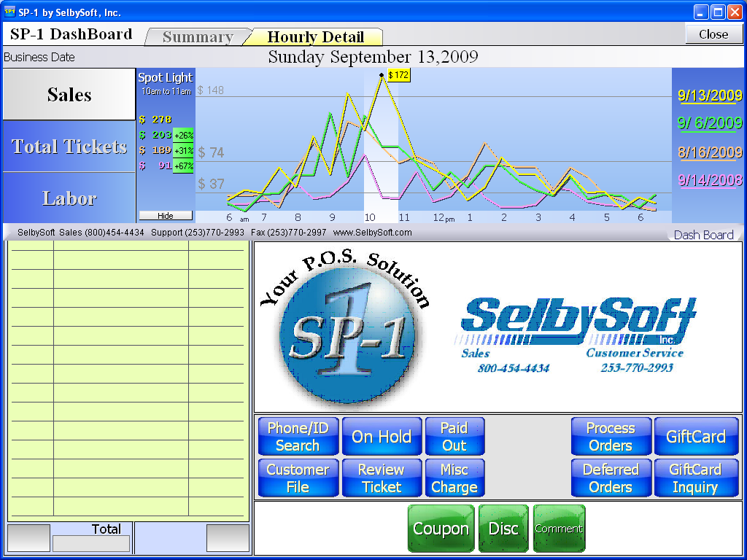747x560 pixels.
Task: Click the $ 91 Spot Light value
Action: (x=155, y=166)
